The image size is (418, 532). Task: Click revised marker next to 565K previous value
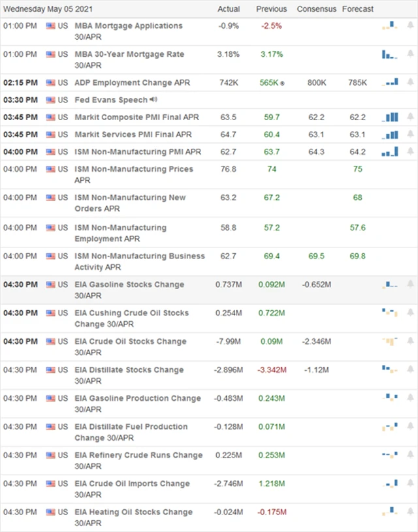click(283, 84)
